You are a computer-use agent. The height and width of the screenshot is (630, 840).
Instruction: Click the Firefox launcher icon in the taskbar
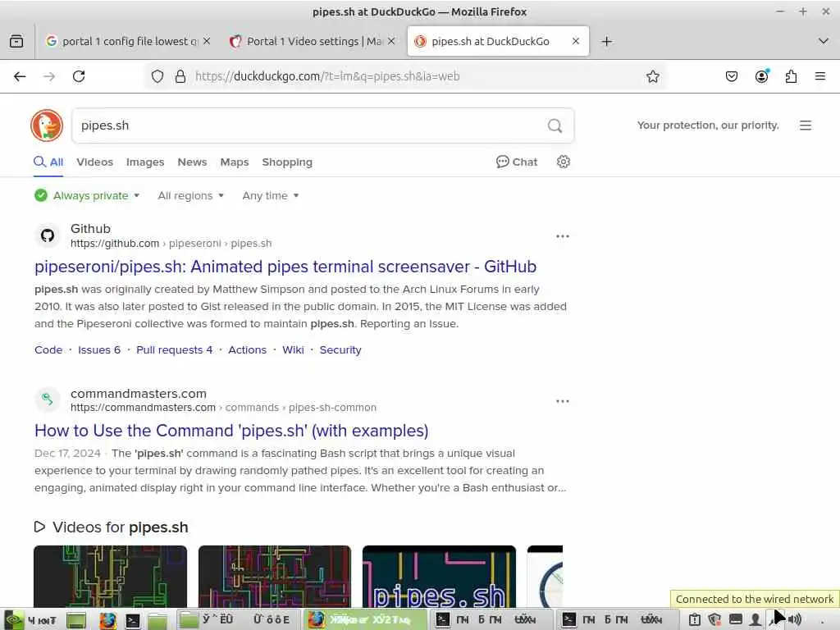pos(107,620)
